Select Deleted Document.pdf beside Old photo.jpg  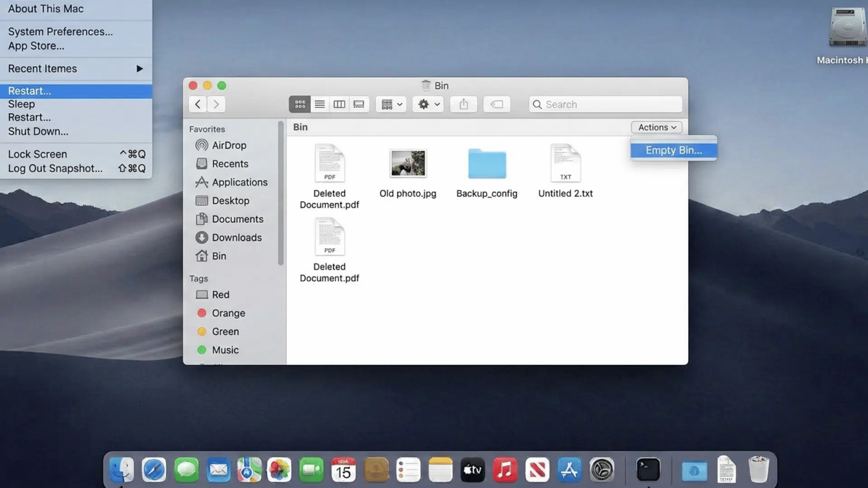pyautogui.click(x=330, y=176)
